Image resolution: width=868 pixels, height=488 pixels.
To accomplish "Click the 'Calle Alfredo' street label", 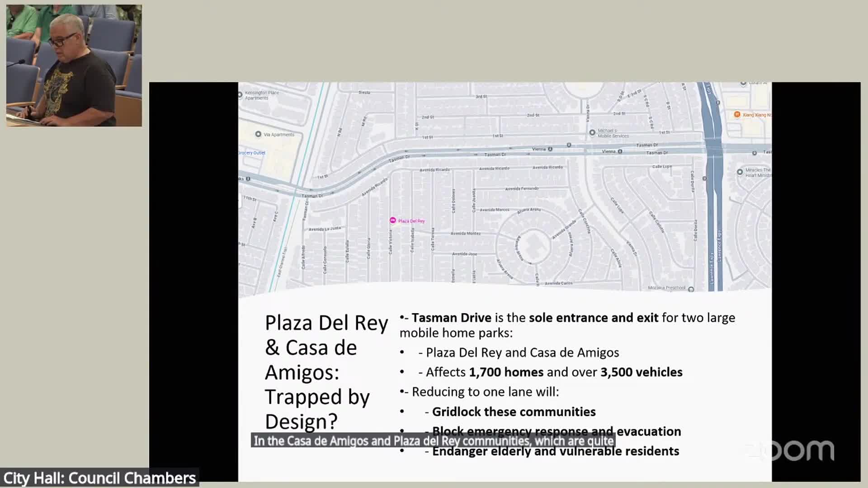I will (303, 257).
